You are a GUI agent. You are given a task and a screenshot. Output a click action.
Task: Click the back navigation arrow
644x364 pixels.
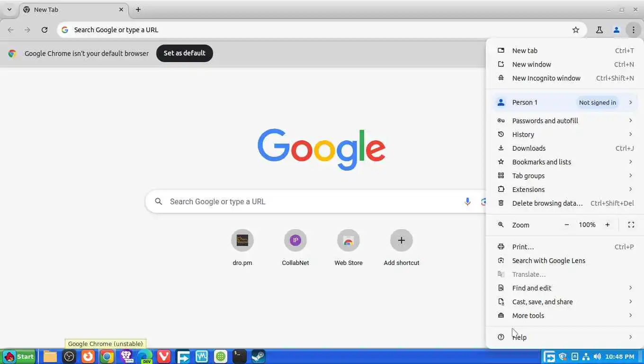coord(10,30)
